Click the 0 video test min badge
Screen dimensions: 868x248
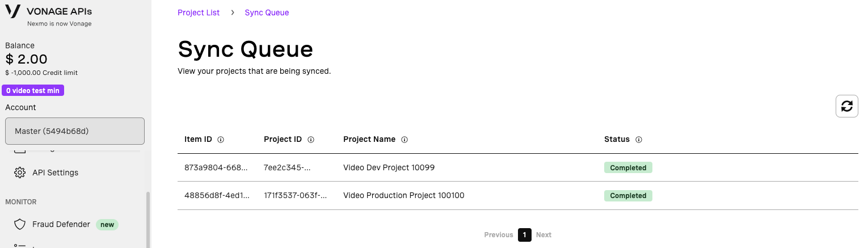[33, 90]
